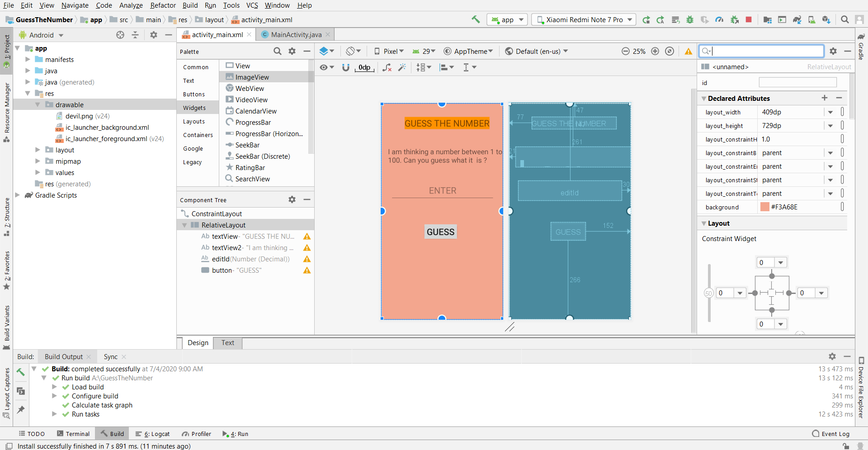The height and width of the screenshot is (450, 868).
Task: Expand the layout folder in project tree
Action: [38, 150]
